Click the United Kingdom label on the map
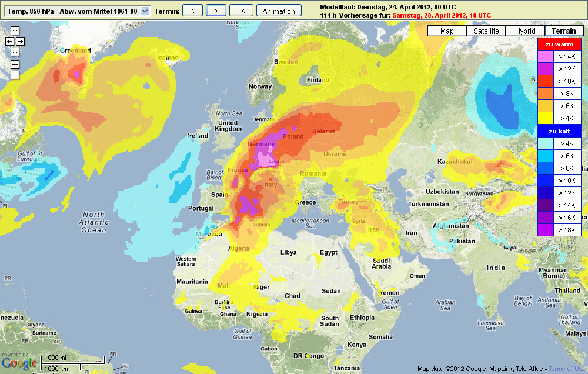Viewport: 588px width, 374px height. click(228, 126)
